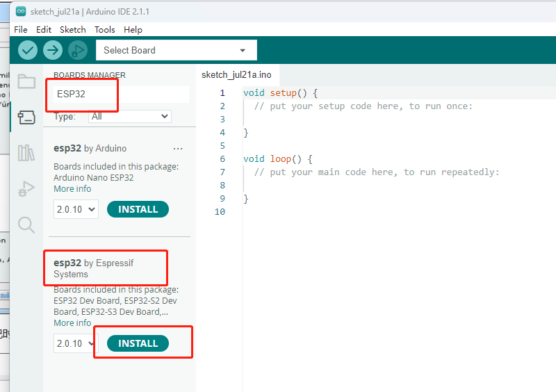The width and height of the screenshot is (556, 392).
Task: Click the setup code comment line
Action: 363,106
